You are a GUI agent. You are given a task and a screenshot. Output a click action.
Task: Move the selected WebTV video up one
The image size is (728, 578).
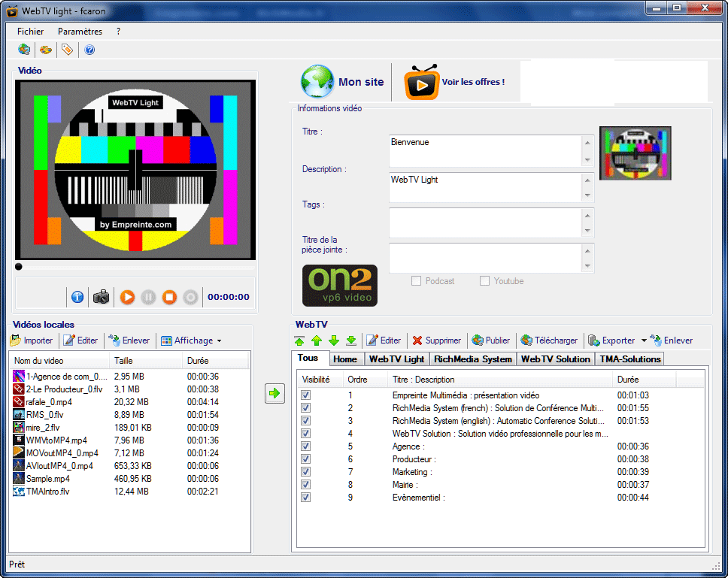[317, 341]
